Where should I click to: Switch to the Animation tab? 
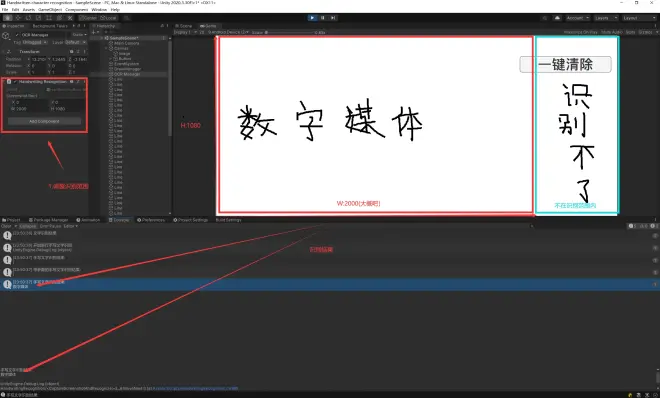point(88,220)
